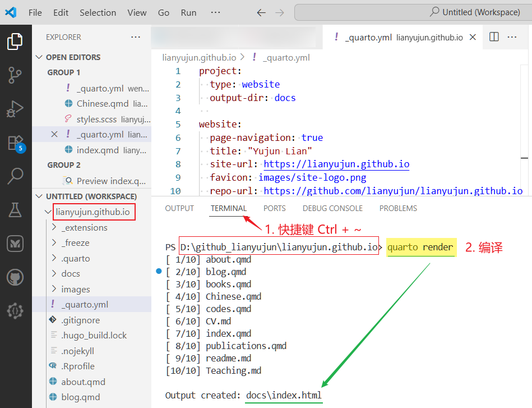This screenshot has width=532, height=408.
Task: Split the editor to the right
Action: coord(494,36)
